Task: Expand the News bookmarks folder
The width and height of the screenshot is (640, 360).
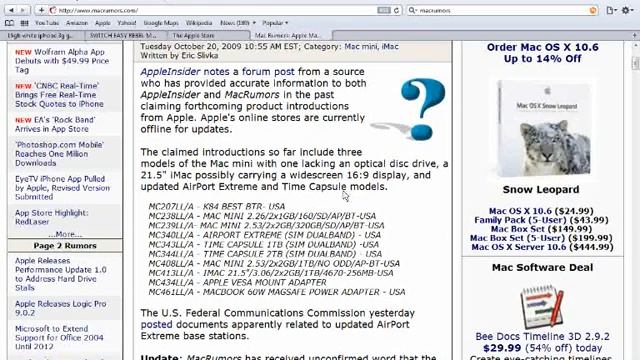Action: [238, 23]
